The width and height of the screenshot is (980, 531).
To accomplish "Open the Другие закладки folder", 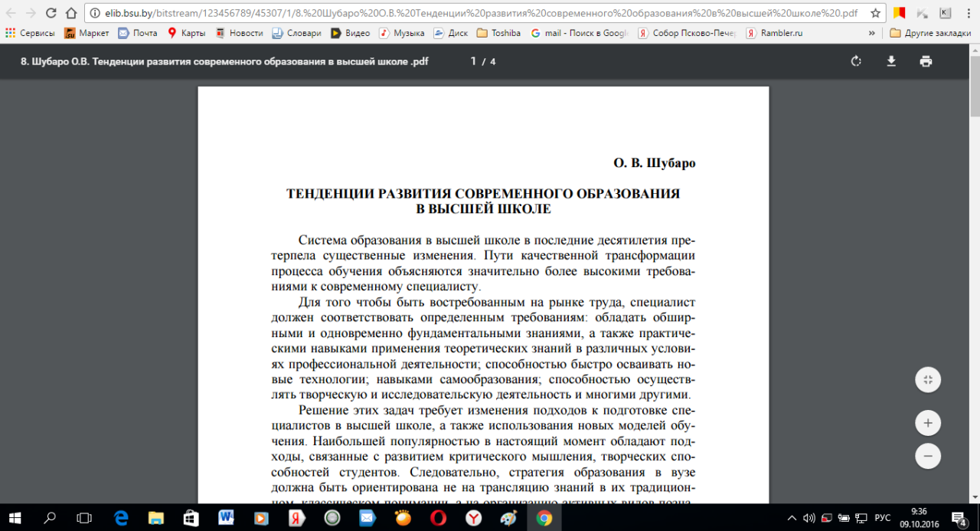I will click(930, 33).
